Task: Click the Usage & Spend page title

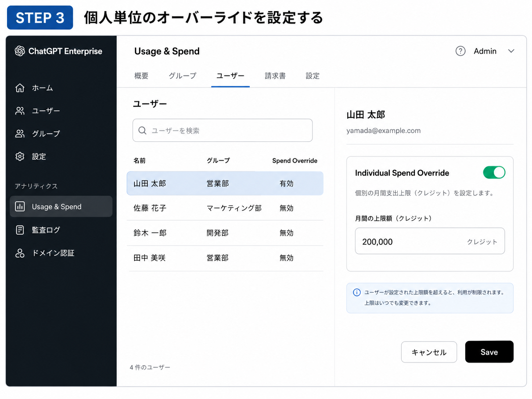Action: (167, 51)
